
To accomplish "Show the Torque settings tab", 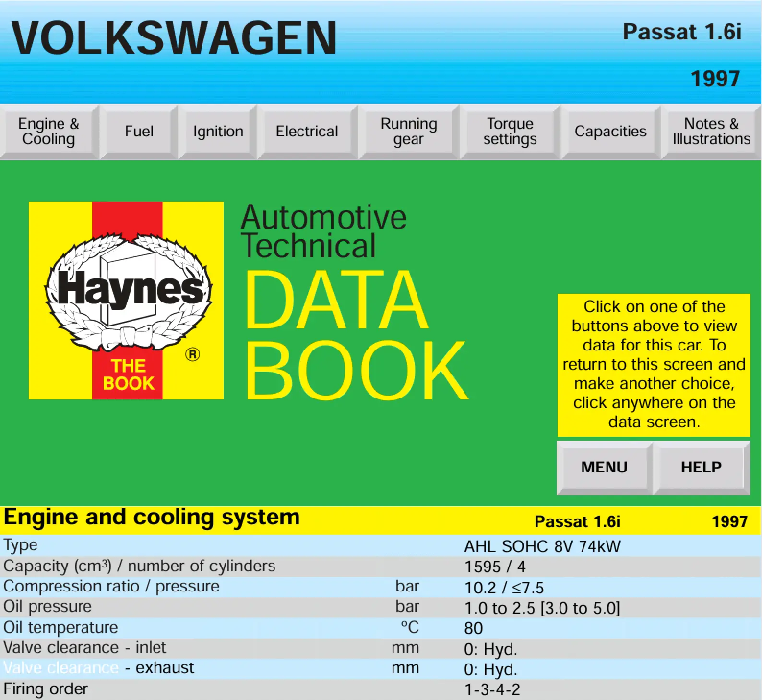I will 510,132.
